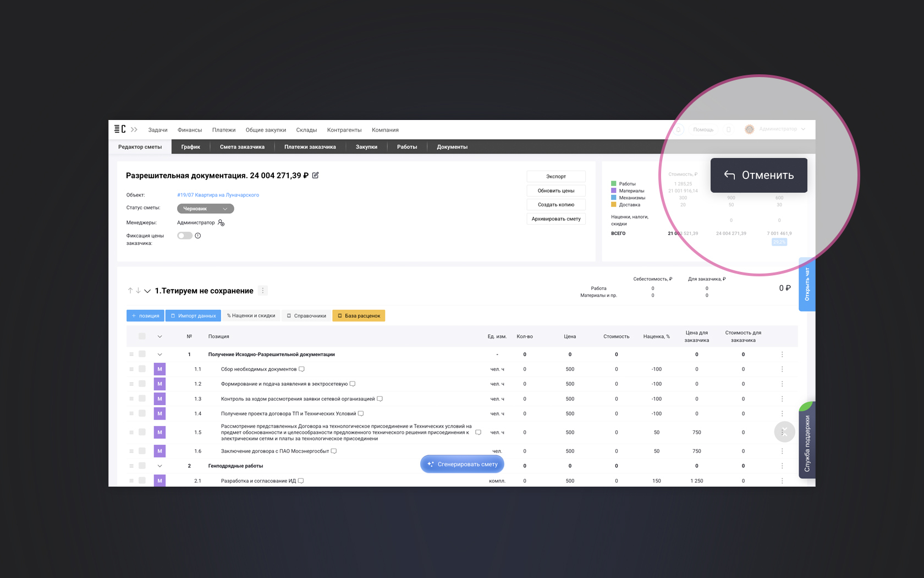Open object link "#19/07 Квартира на Луначарского"
This screenshot has height=578, width=924.
tap(218, 195)
